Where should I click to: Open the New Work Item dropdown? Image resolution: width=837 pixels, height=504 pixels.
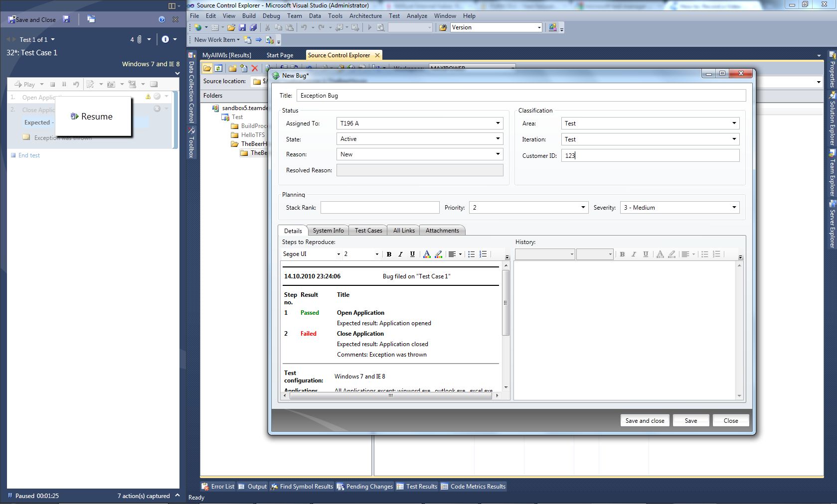[x=217, y=40]
